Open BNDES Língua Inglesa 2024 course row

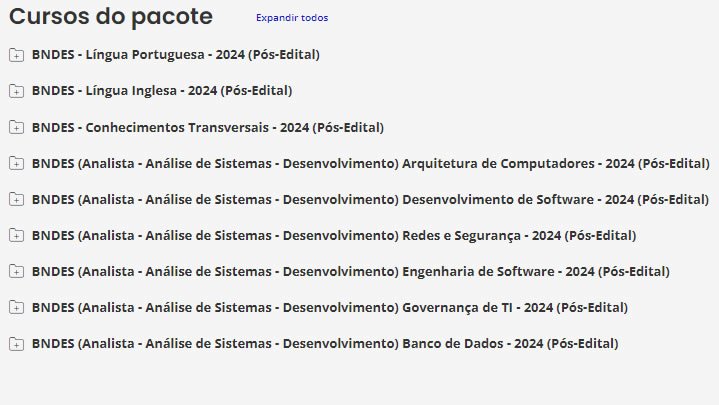(161, 90)
